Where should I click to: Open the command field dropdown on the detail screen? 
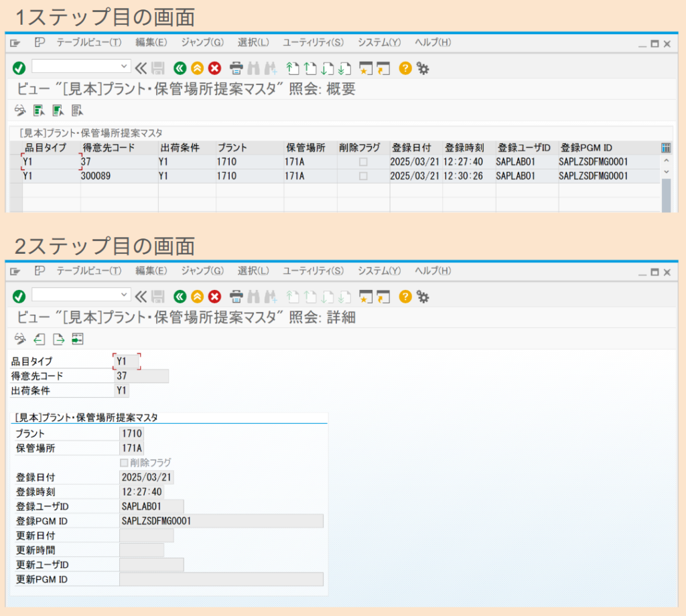[124, 295]
